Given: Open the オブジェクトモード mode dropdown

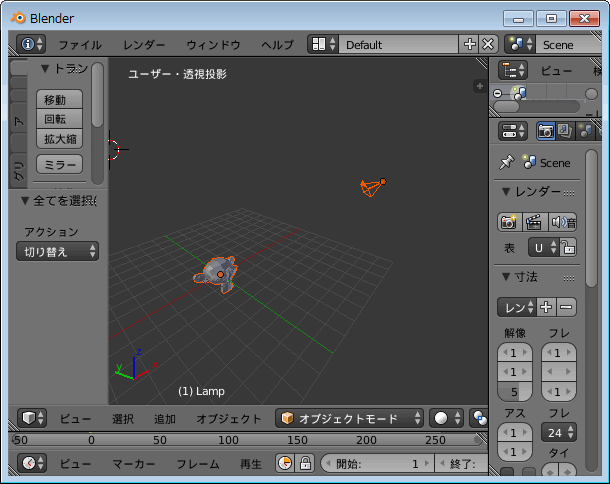Looking at the screenshot, I should coord(349,418).
